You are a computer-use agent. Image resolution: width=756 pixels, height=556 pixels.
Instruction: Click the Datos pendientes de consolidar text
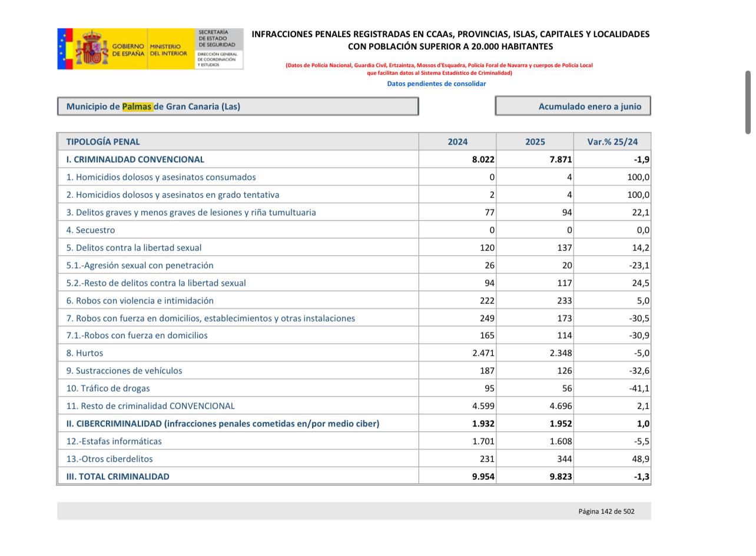(436, 84)
